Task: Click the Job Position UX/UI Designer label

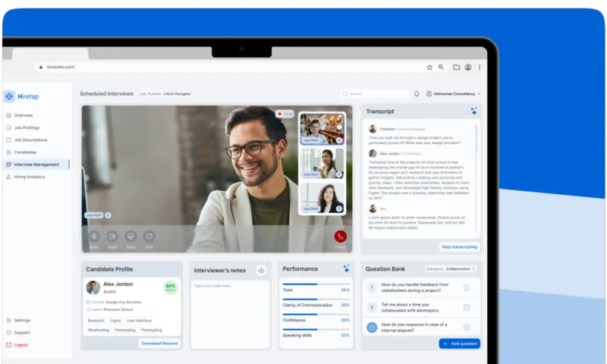Action: 165,94
